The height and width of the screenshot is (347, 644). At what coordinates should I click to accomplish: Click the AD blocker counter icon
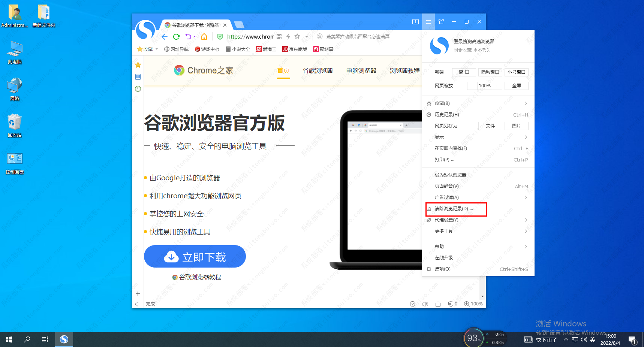(453, 304)
